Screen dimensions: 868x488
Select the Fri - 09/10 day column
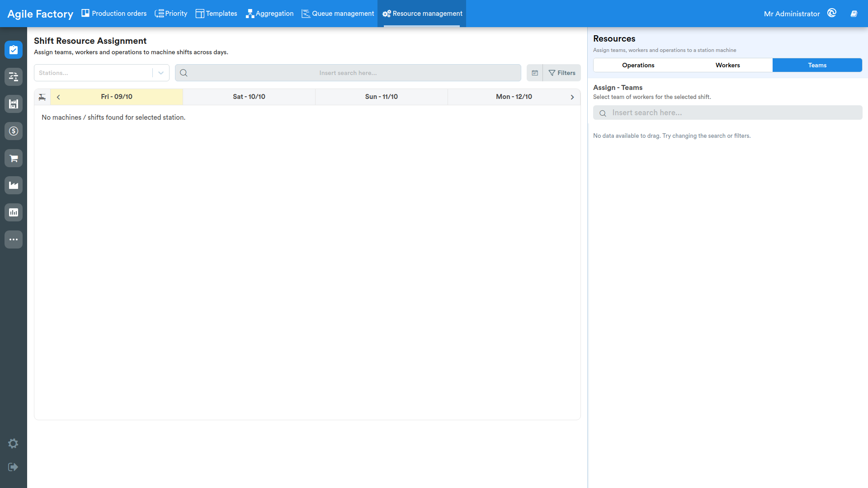pyautogui.click(x=117, y=97)
